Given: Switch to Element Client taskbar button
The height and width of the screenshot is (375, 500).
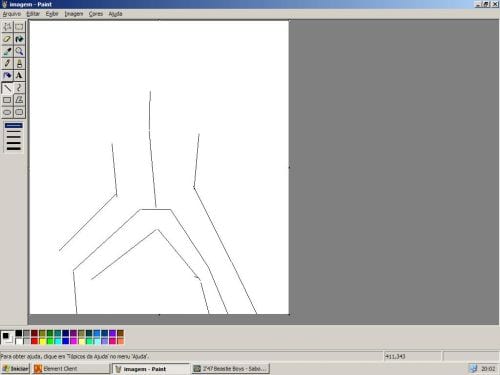Looking at the screenshot, I should [x=71, y=369].
